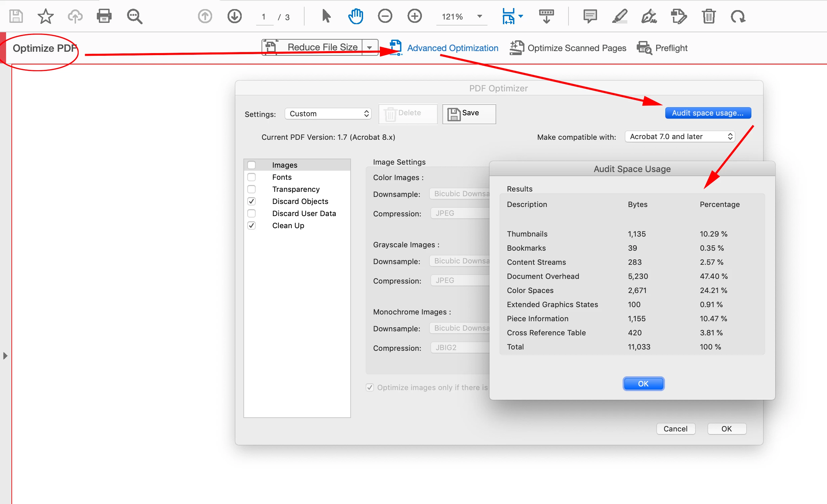The image size is (827, 504).
Task: Click the Audit space usage button
Action: 708,113
